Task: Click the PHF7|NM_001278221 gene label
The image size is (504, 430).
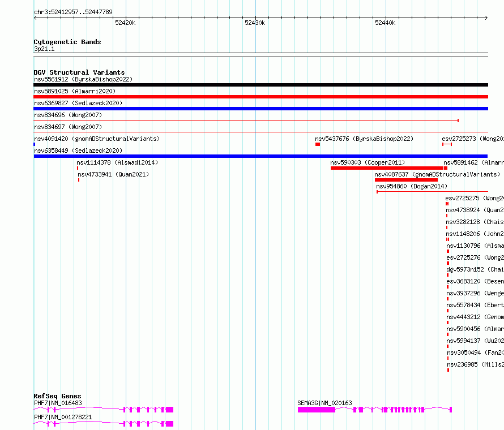Action: tap(63, 417)
